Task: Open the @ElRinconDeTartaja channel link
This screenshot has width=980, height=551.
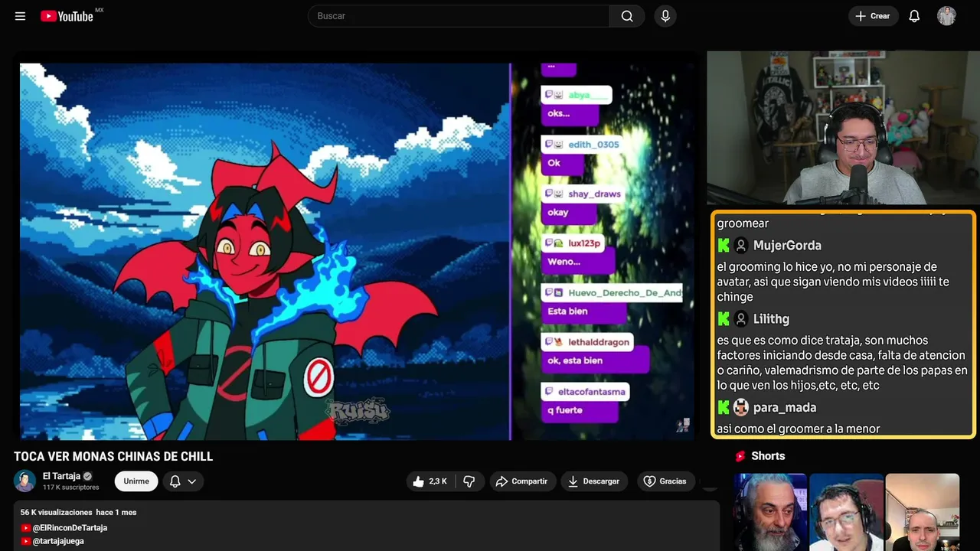Action: (x=70, y=528)
